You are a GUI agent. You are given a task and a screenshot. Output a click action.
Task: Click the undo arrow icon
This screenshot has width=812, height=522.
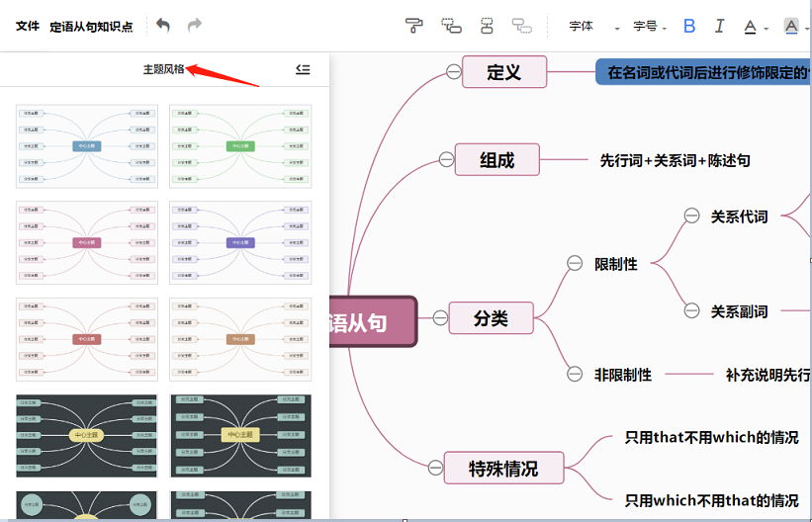click(x=163, y=26)
